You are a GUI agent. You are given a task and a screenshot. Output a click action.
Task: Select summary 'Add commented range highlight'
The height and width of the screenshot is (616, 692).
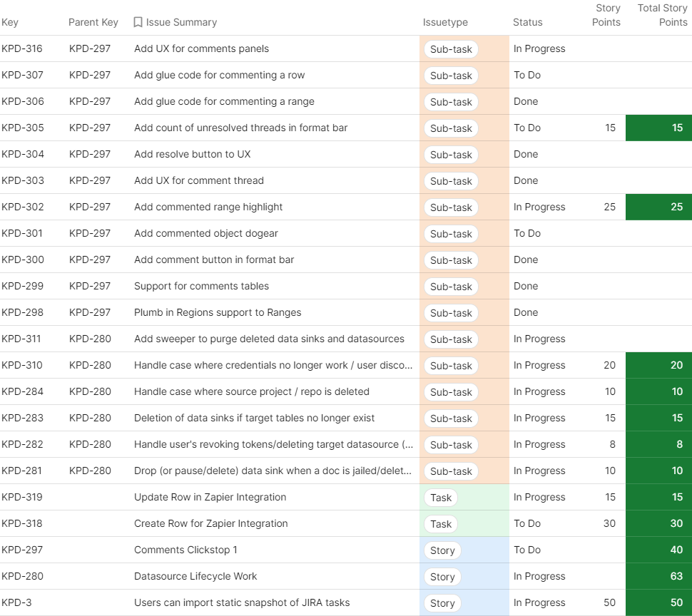[x=208, y=207]
